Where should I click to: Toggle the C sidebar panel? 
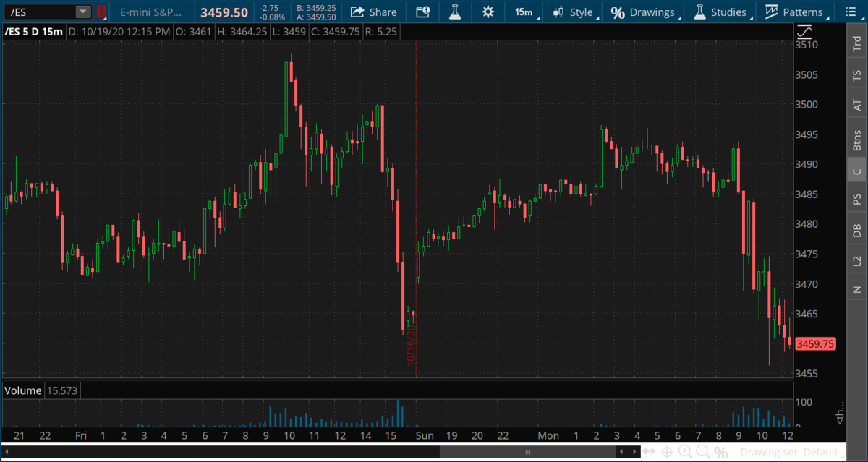pos(856,171)
